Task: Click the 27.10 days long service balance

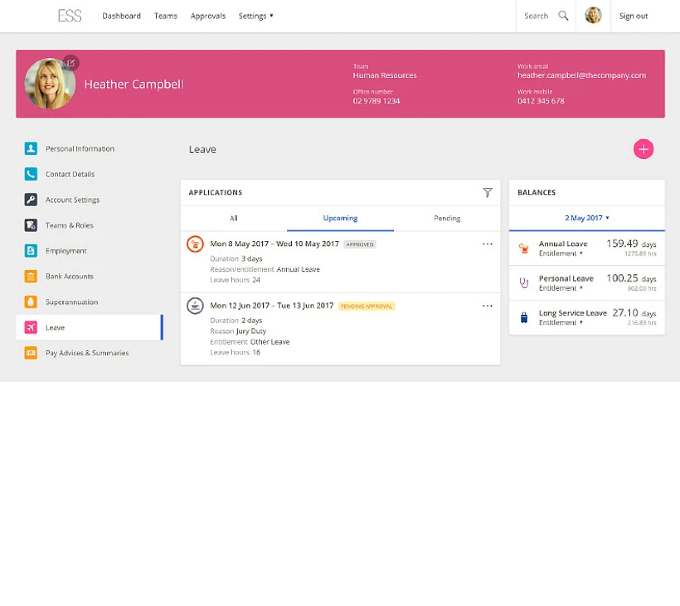Action: click(634, 313)
